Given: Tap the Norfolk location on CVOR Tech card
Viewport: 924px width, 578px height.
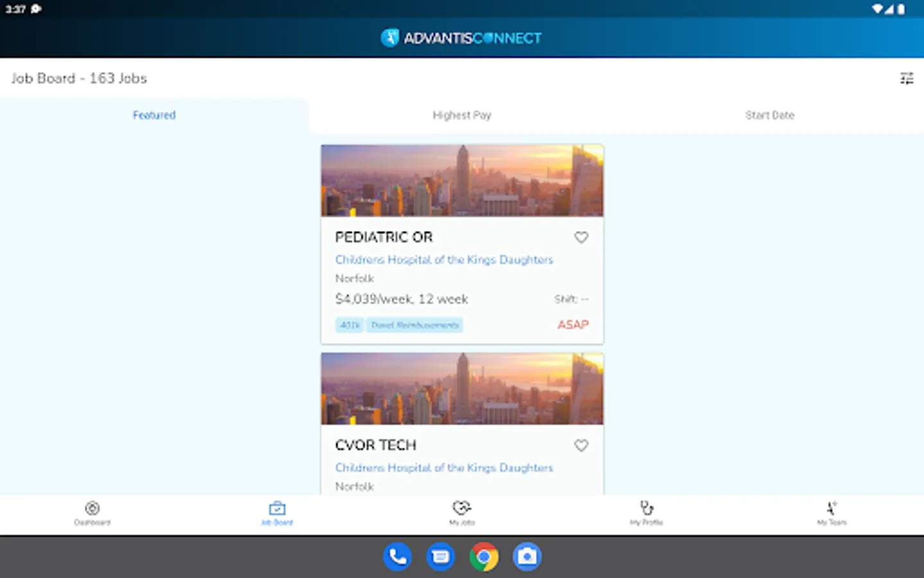Looking at the screenshot, I should pyautogui.click(x=354, y=487).
